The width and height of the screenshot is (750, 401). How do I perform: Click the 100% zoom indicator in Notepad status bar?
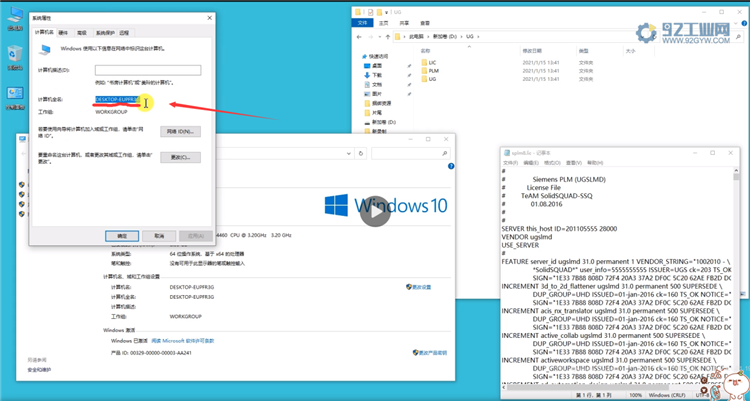(636, 395)
